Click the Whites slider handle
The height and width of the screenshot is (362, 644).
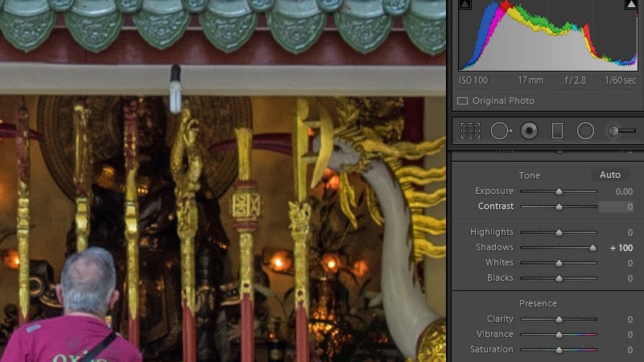(559, 263)
